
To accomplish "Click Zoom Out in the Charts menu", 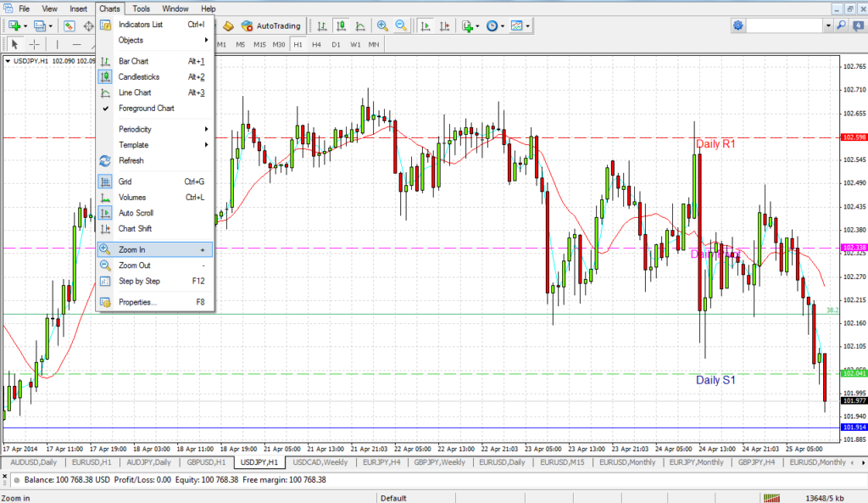I will pyautogui.click(x=155, y=265).
